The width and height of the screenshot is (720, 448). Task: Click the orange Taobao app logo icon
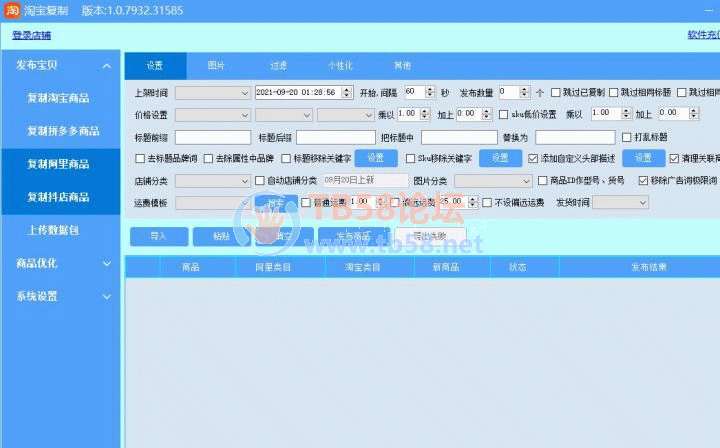(x=12, y=10)
